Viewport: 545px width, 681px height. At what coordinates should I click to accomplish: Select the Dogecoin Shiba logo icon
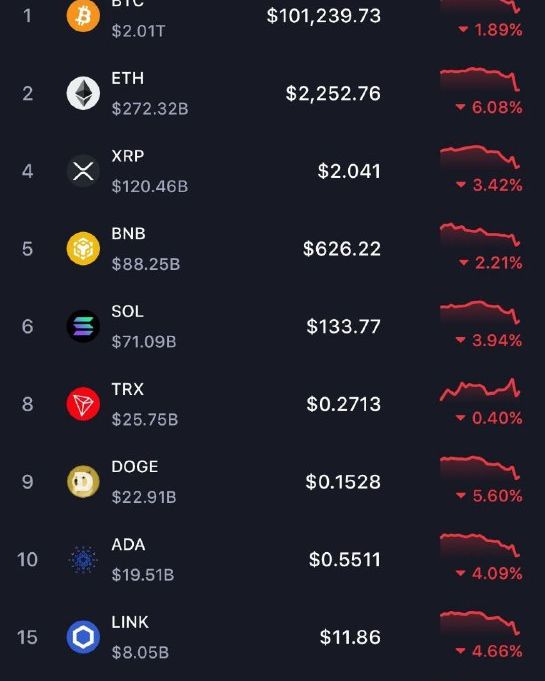click(x=83, y=482)
